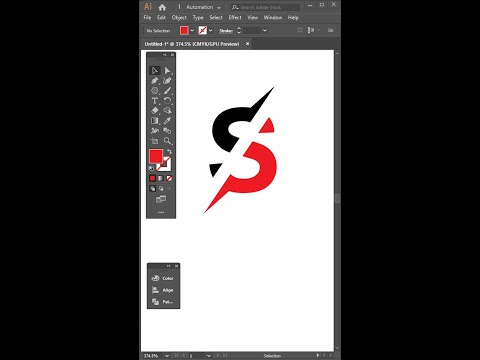This screenshot has width=480, height=360.
Task: Apply None fill mode
Action: point(169,179)
